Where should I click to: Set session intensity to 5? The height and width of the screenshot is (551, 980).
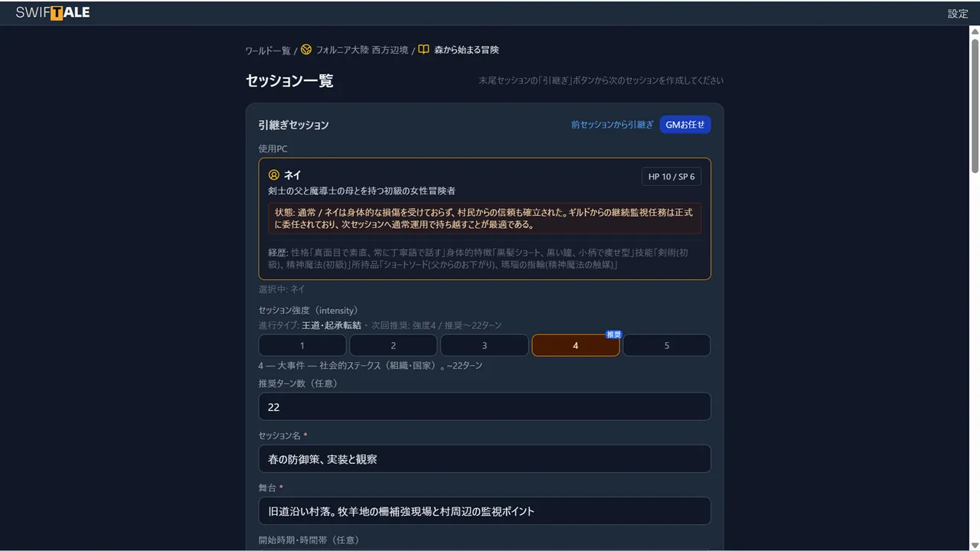(667, 345)
